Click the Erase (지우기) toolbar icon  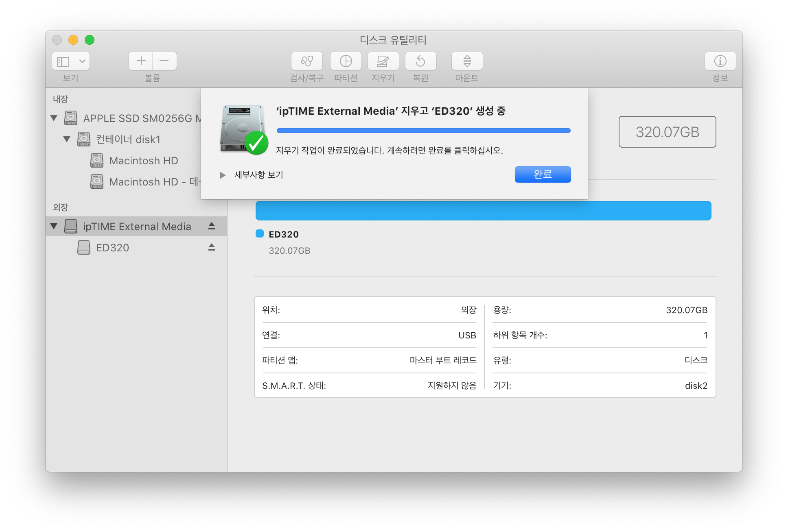(x=383, y=61)
